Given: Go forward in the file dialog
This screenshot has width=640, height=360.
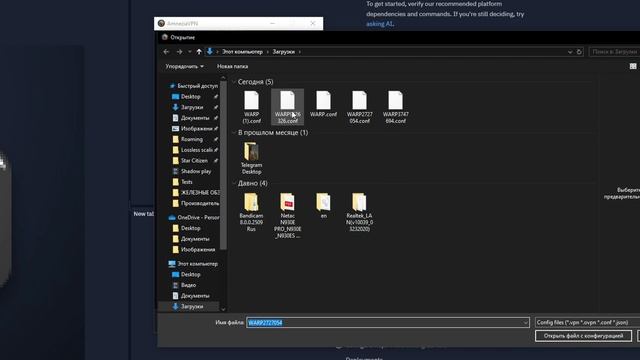Looking at the screenshot, I should (x=179, y=52).
